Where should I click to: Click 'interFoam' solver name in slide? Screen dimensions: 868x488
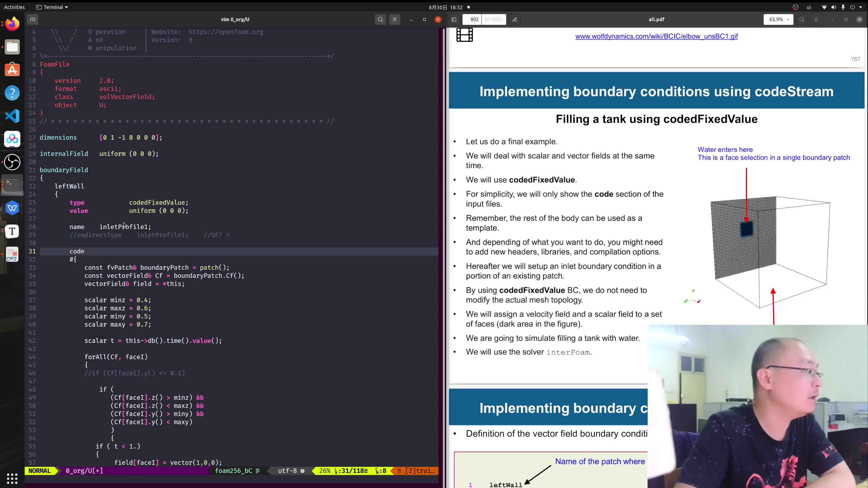pos(568,352)
